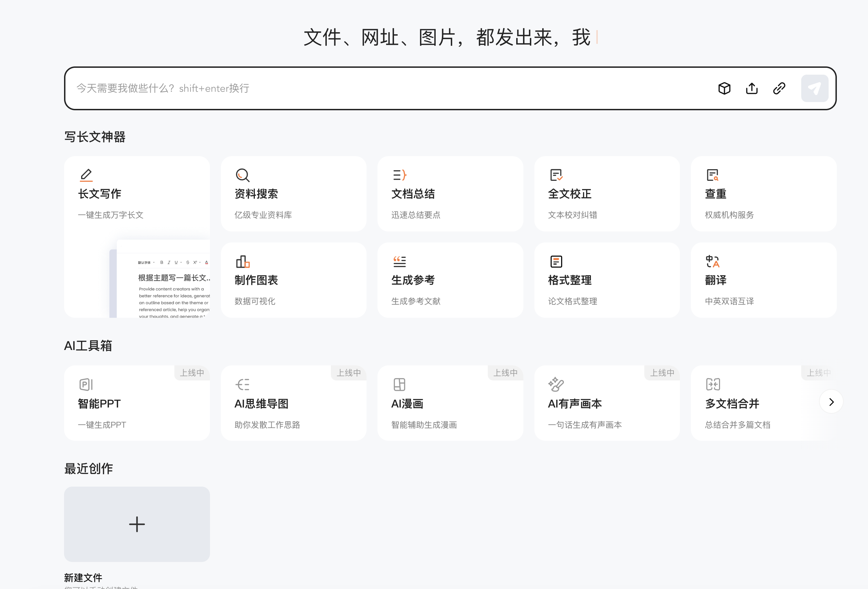
Task: Click the 智能PPT slide icon
Action: pyautogui.click(x=86, y=384)
